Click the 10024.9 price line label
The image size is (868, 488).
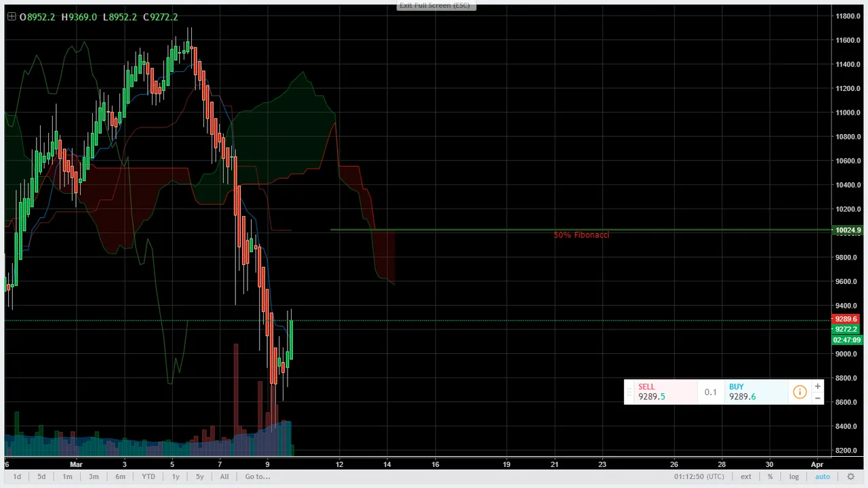click(848, 230)
